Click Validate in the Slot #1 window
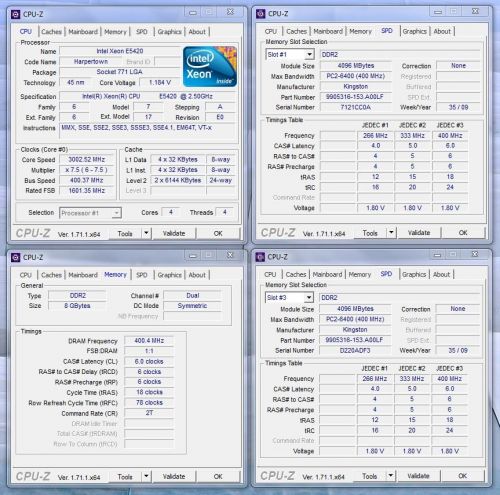The image size is (500, 495). (419, 233)
